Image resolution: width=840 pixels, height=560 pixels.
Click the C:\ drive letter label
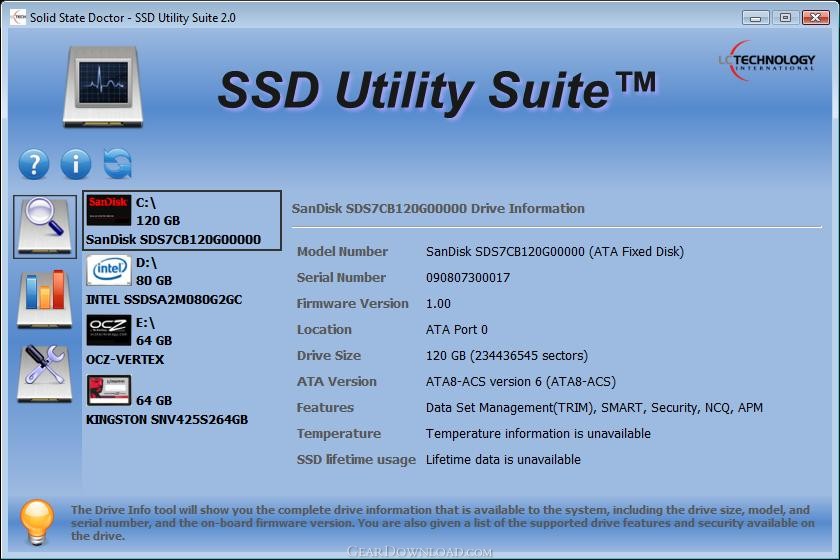[x=146, y=203]
